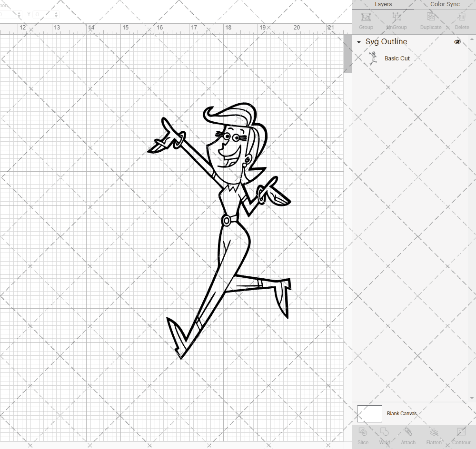Click the Y position input field
The height and width of the screenshot is (449, 476).
pyautogui.click(x=43, y=14)
